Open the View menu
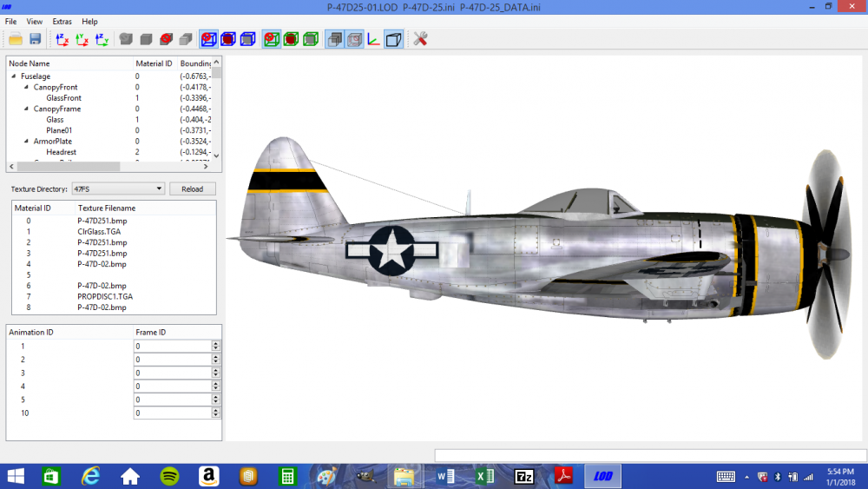Image resolution: width=868 pixels, height=489 pixels. 35,22
